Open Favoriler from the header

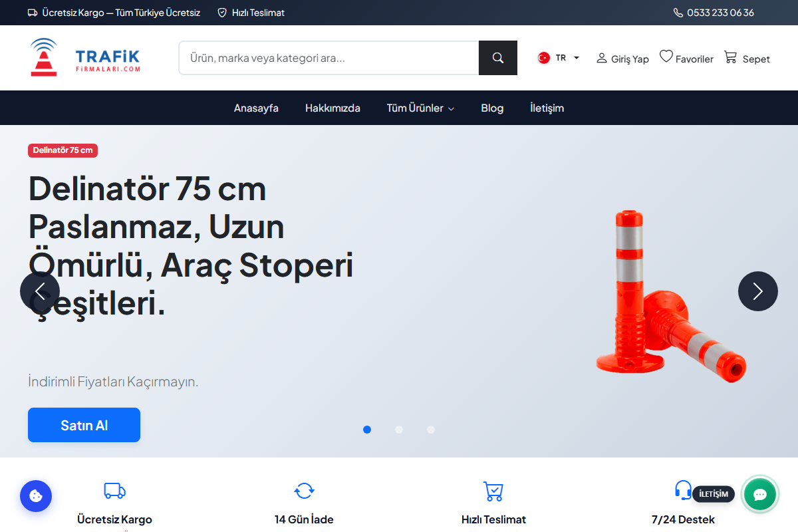coord(686,58)
